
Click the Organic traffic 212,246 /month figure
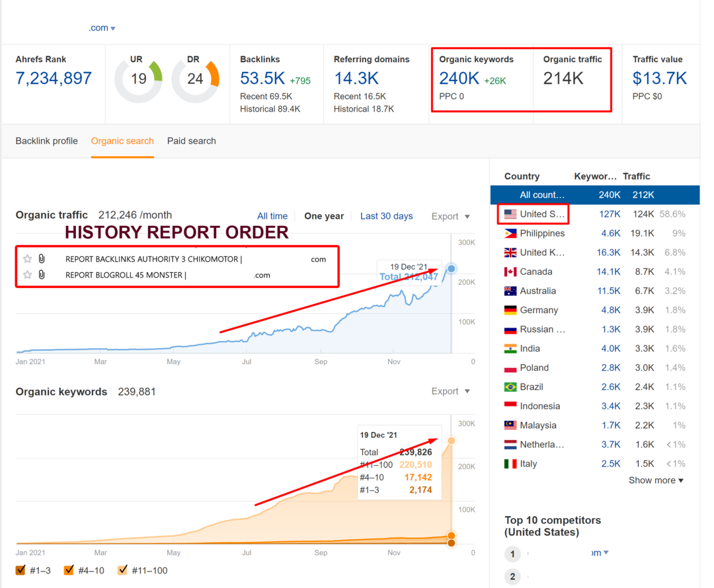tap(136, 215)
